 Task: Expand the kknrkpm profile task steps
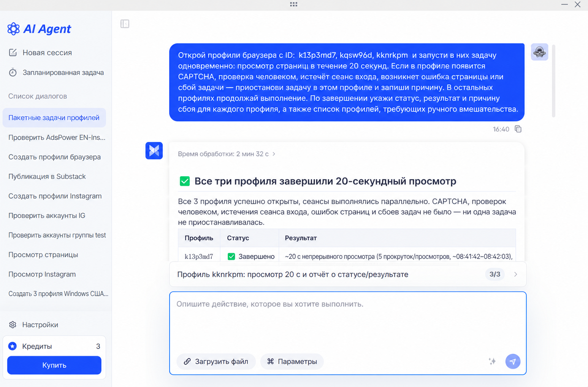[x=516, y=274]
